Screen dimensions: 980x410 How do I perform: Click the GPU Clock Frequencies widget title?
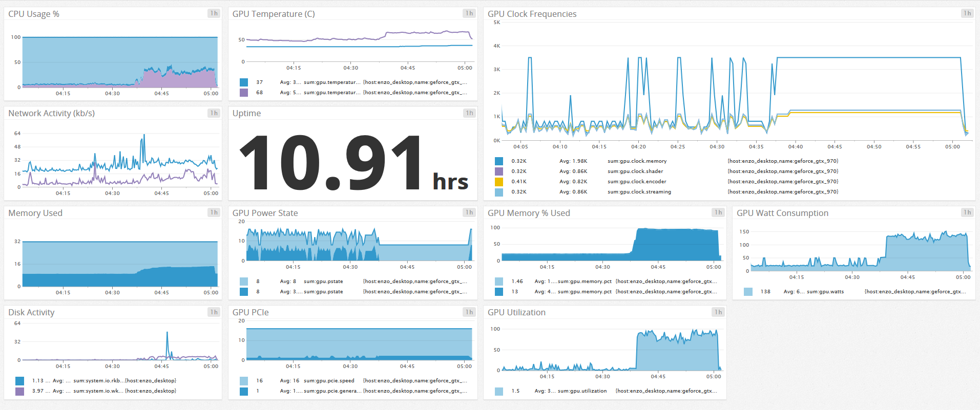532,14
